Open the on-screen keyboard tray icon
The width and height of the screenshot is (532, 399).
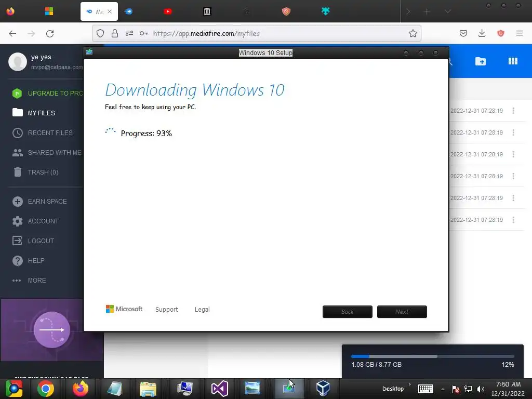pyautogui.click(x=425, y=389)
